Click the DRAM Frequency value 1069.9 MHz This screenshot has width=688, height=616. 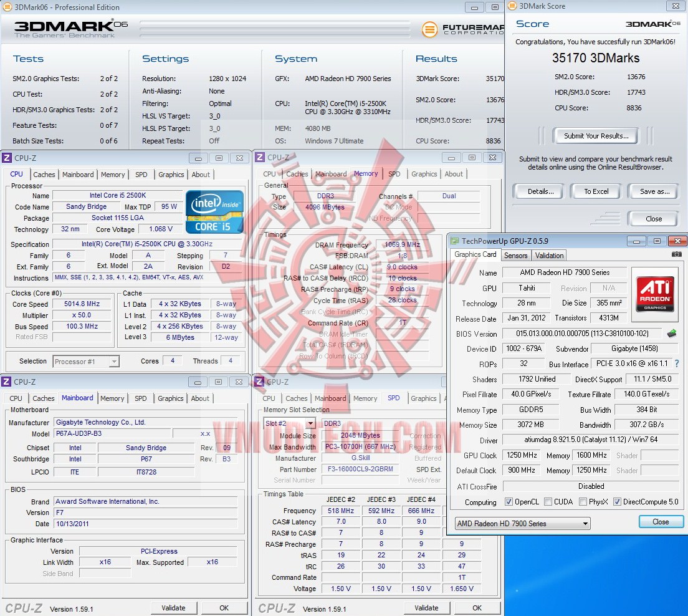tap(402, 244)
